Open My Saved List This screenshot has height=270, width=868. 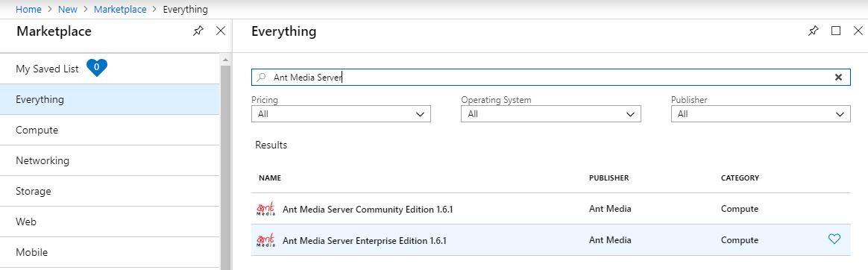pyautogui.click(x=47, y=69)
